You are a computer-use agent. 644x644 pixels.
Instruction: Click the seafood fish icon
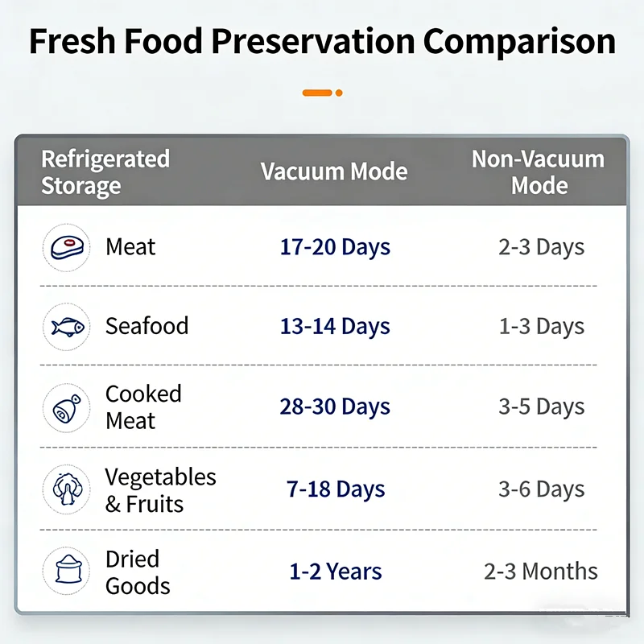point(67,327)
